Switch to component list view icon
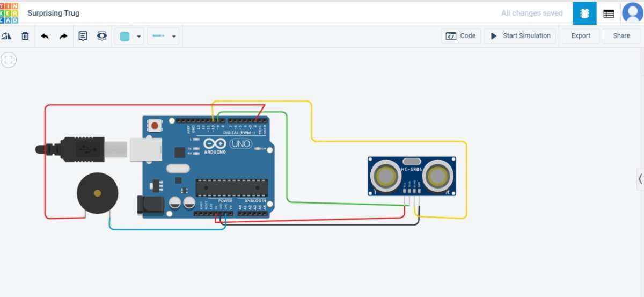644x297 pixels. [x=609, y=13]
